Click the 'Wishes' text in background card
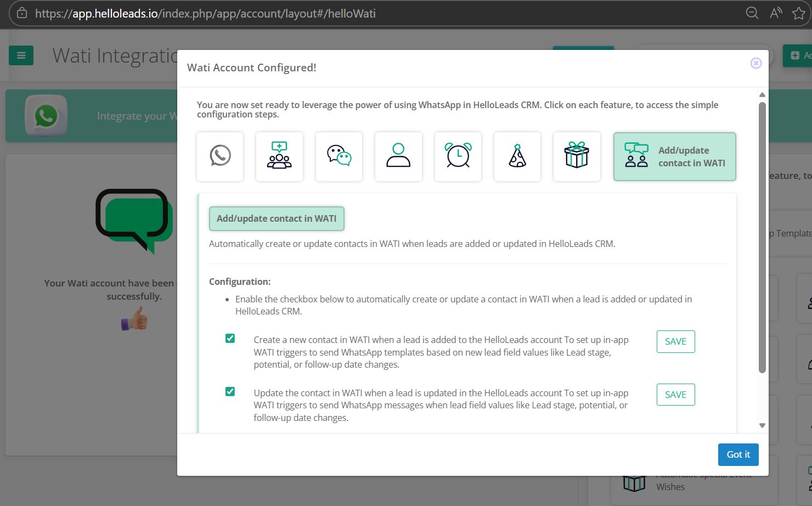 tap(670, 487)
